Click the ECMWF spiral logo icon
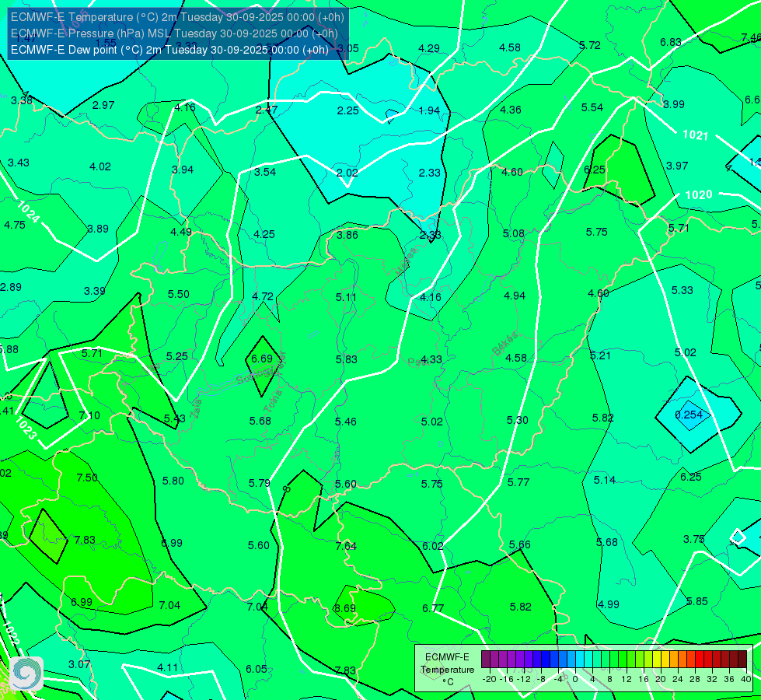 pyautogui.click(x=26, y=674)
